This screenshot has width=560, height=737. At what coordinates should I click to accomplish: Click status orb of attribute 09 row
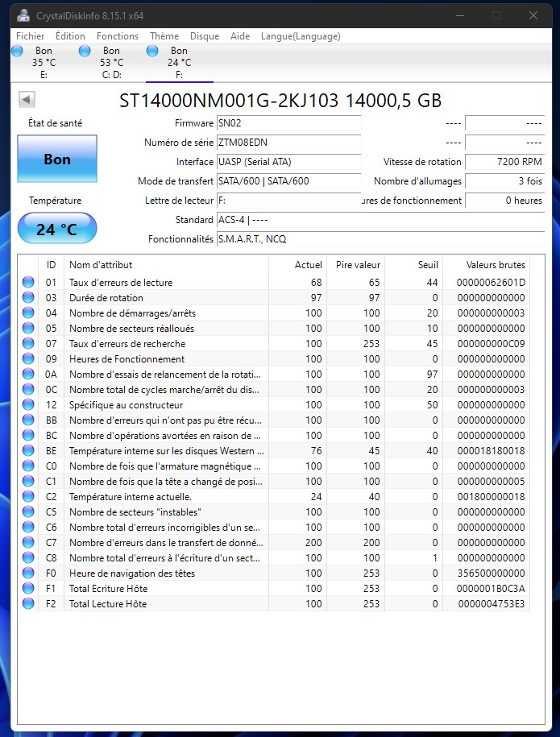pos(28,358)
